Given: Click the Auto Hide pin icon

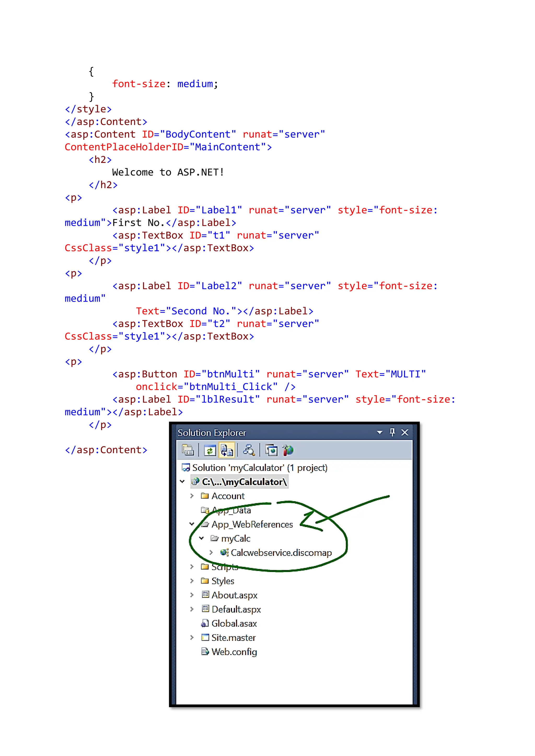Looking at the screenshot, I should 392,432.
